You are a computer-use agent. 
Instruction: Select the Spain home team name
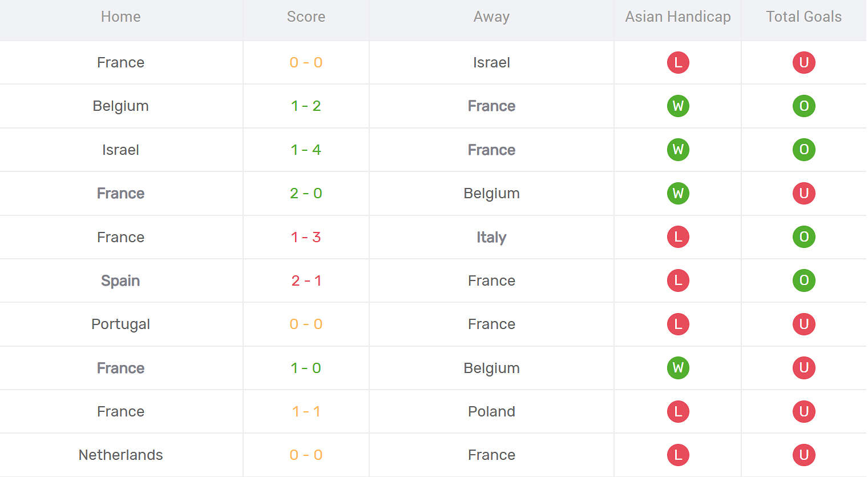coord(120,280)
